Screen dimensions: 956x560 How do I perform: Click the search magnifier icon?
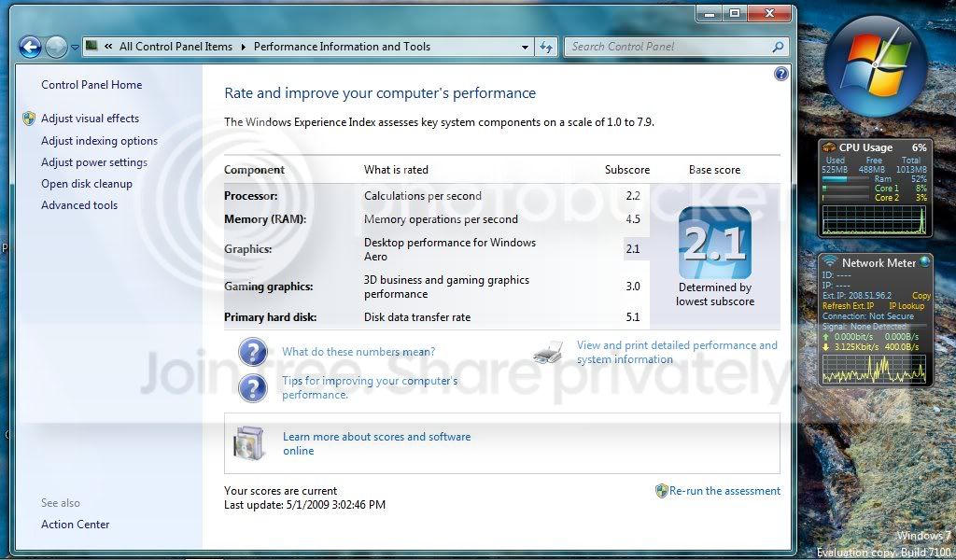tap(778, 47)
